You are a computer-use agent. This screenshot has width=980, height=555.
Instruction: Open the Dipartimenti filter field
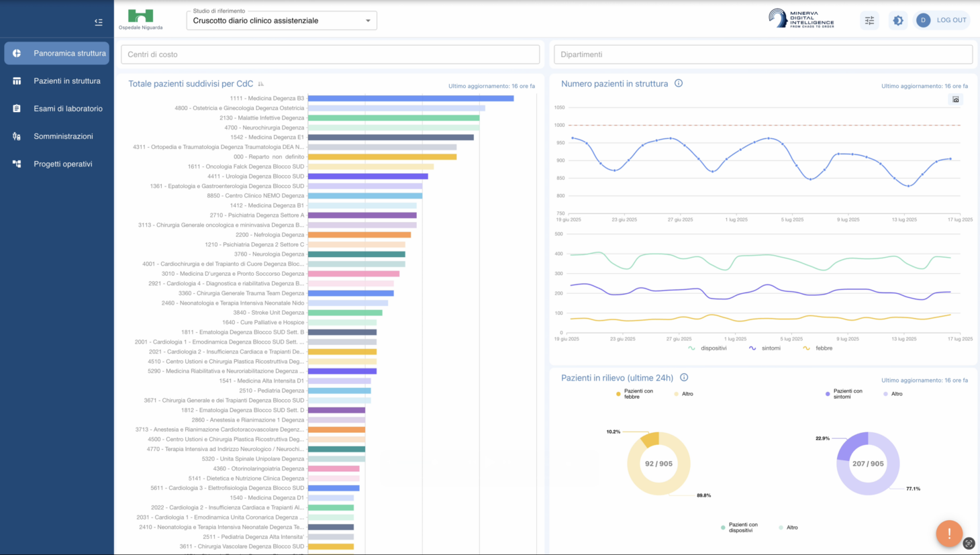point(763,54)
